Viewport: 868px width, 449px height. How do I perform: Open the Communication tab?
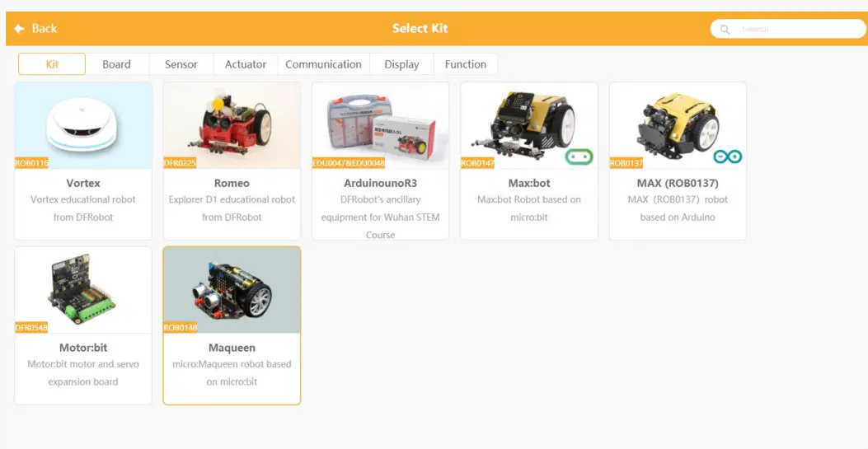(323, 64)
